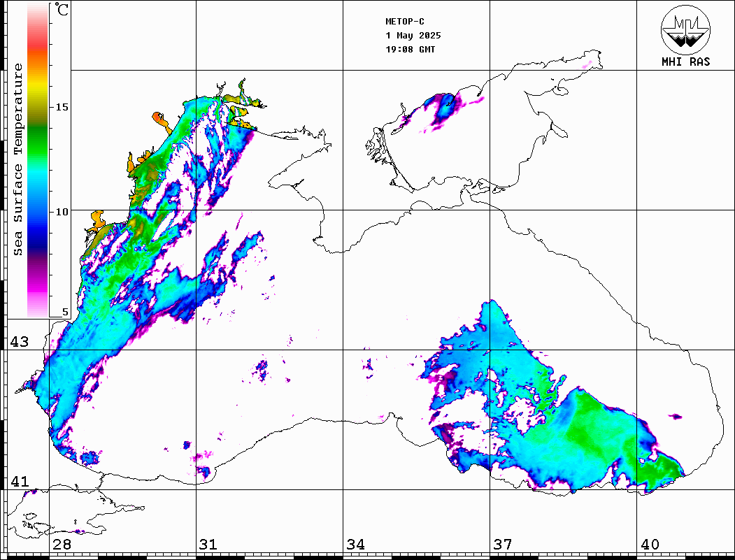Click the 15 mark on temperature scale
735x560 pixels.
(x=62, y=107)
